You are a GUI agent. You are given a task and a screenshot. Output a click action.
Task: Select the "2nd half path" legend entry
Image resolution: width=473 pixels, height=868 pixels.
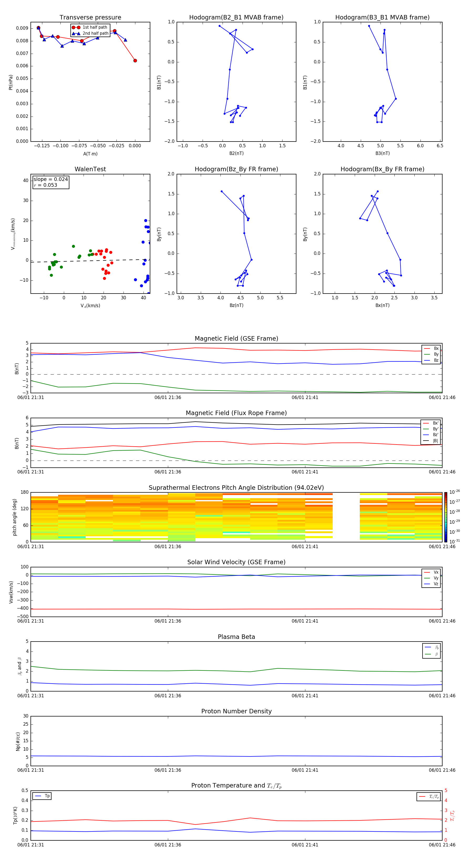90,33
